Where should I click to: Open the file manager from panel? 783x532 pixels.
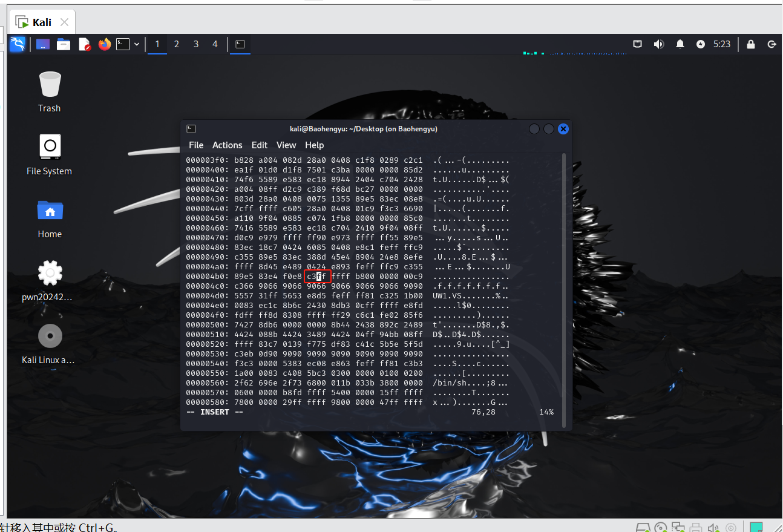[64, 44]
